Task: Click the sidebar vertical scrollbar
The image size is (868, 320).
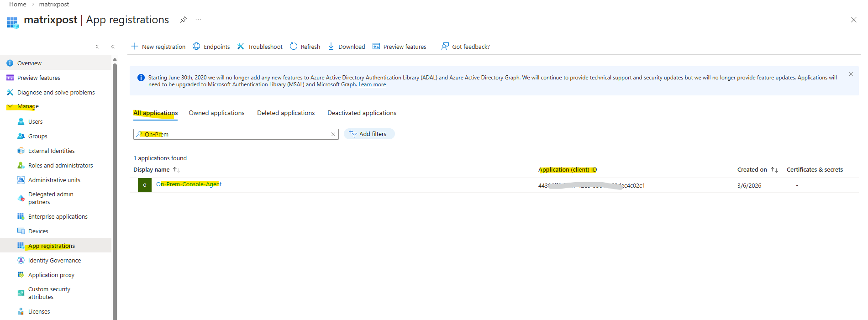Action: click(115, 192)
